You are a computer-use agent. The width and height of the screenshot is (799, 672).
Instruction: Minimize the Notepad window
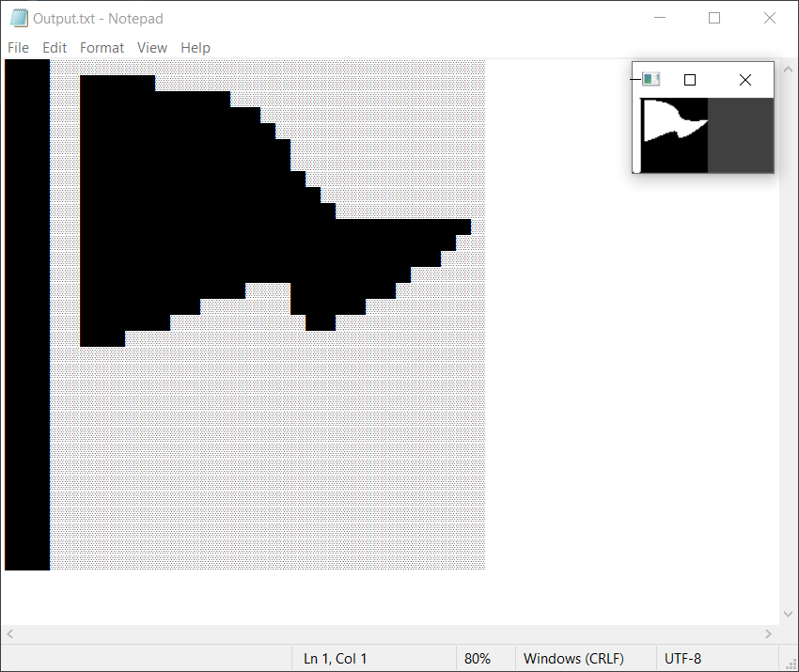coord(660,18)
